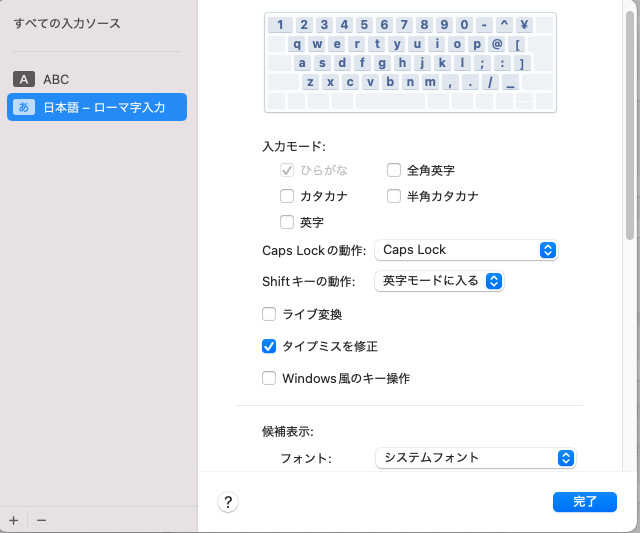
Task: Enable the カタカナ input mode checkbox
Action: click(x=287, y=196)
